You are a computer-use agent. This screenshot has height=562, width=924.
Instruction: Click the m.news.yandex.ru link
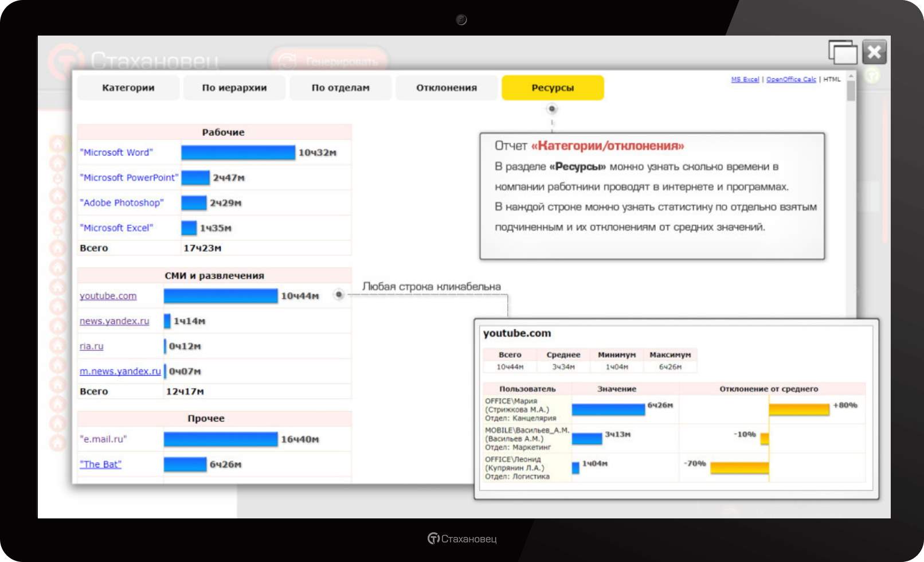click(x=120, y=372)
